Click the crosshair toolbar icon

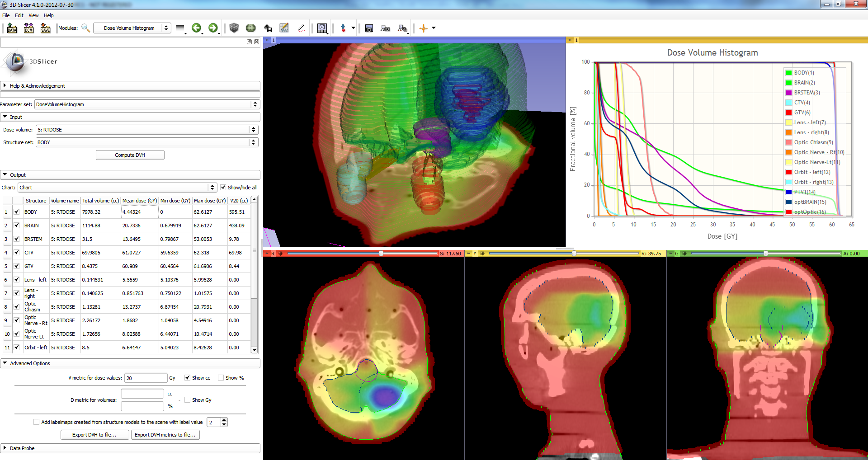pyautogui.click(x=423, y=28)
